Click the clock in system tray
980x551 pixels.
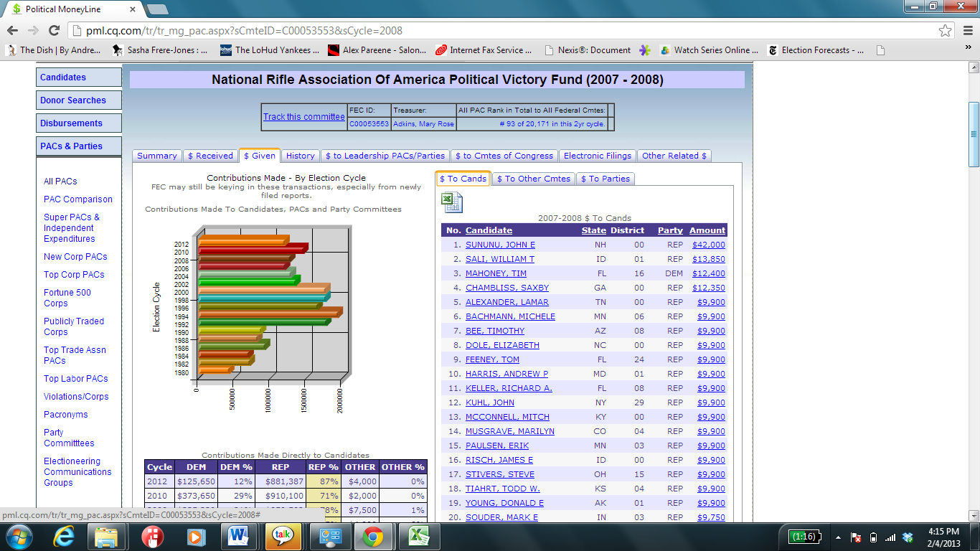[x=943, y=537]
